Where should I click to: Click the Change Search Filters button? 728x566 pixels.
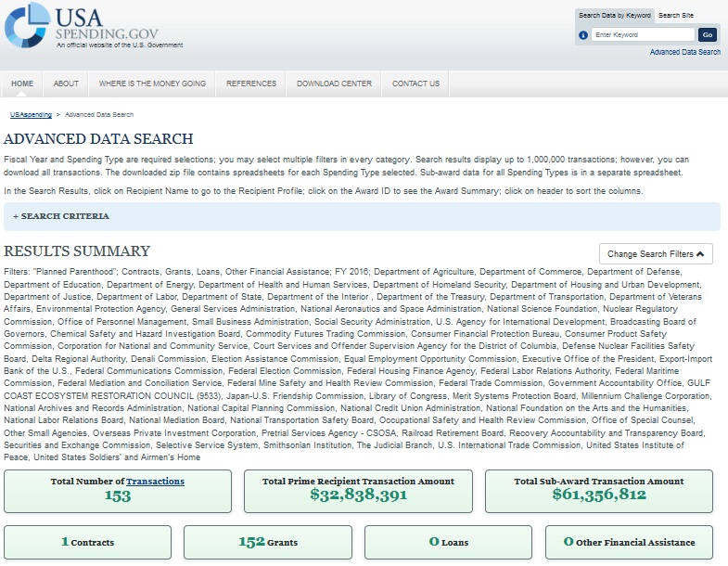click(x=656, y=253)
